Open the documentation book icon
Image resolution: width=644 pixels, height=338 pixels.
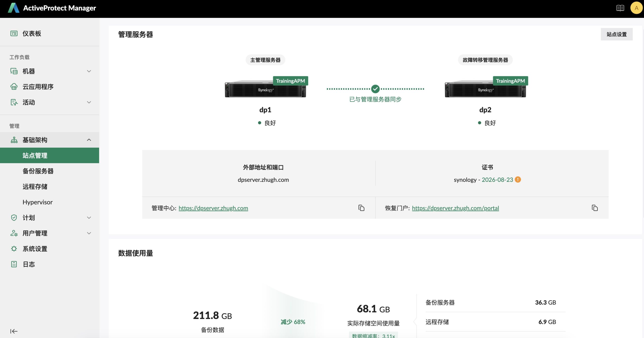click(x=620, y=8)
